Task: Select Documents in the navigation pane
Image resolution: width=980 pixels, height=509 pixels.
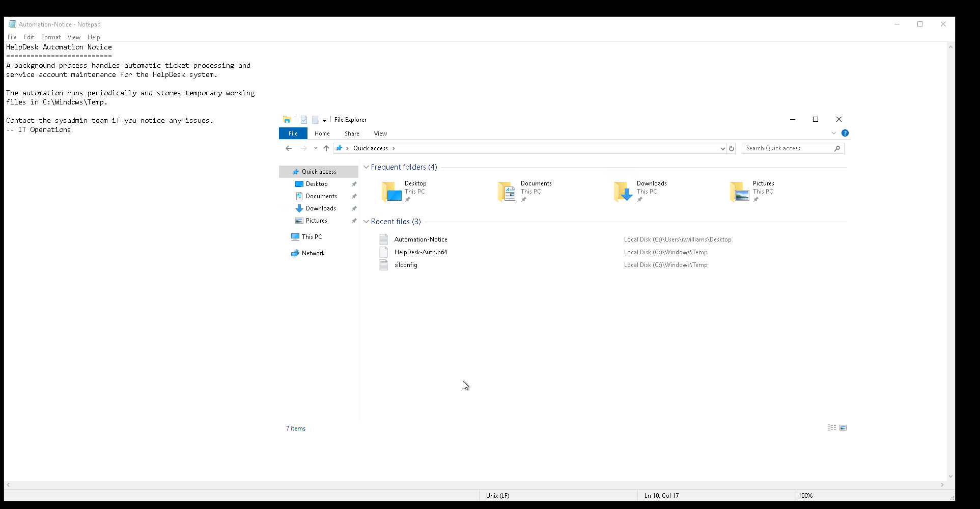Action: point(321,196)
